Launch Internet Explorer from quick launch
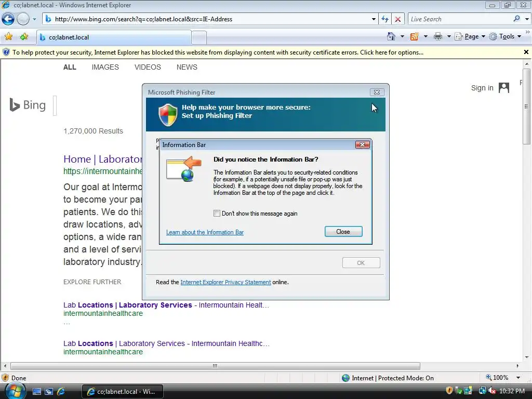532x399 pixels. (x=61, y=392)
